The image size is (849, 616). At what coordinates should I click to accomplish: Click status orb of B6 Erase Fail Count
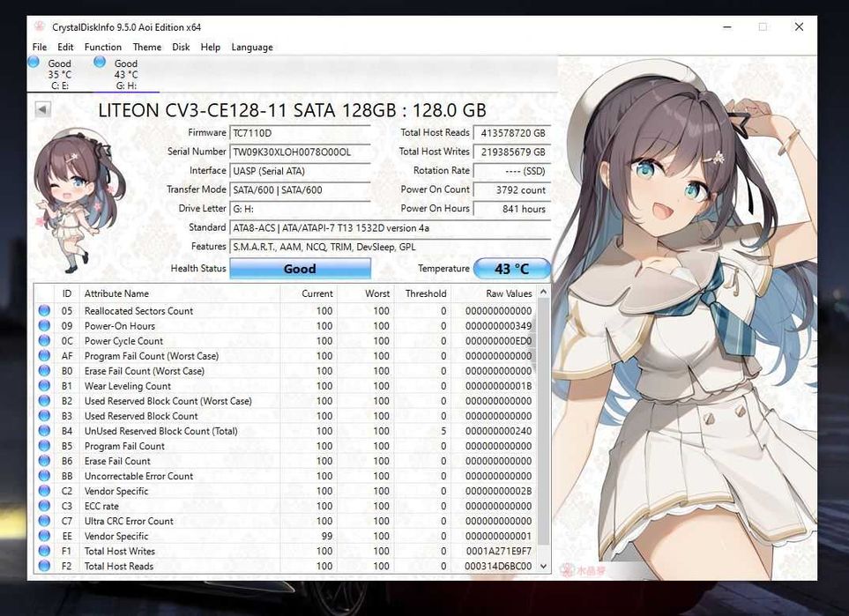click(x=44, y=461)
